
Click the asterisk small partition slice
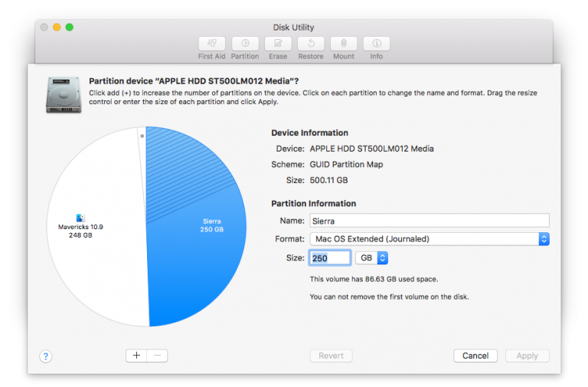142,136
